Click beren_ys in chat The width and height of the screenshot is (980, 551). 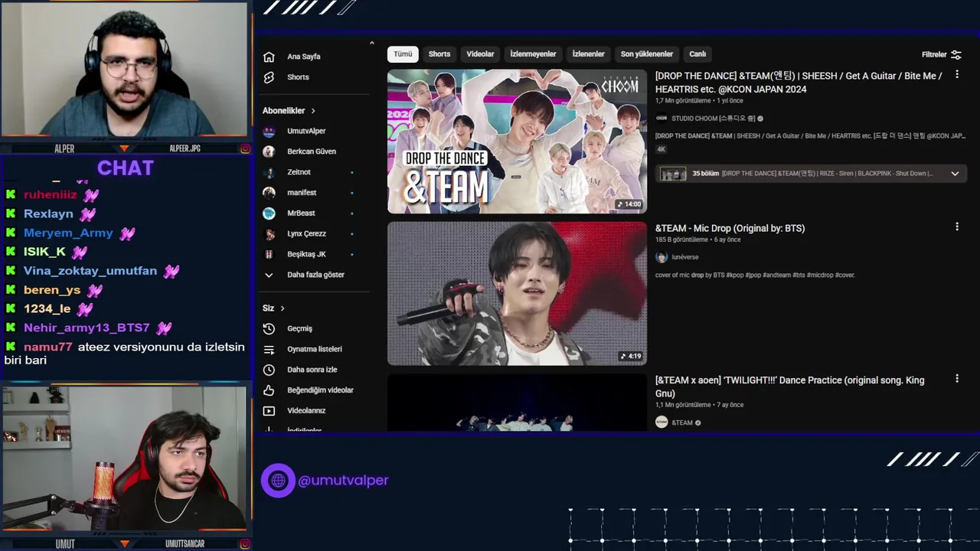pos(52,290)
